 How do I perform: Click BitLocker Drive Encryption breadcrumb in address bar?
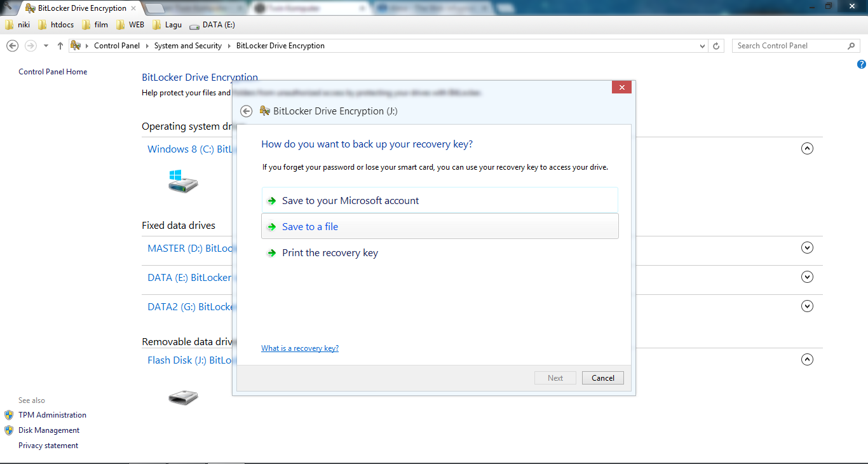(280, 46)
